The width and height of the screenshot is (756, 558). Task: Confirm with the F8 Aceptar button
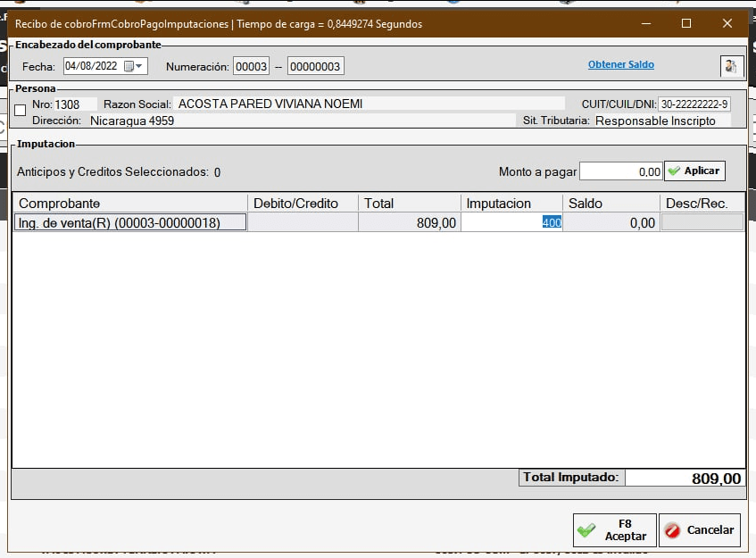coord(614,530)
